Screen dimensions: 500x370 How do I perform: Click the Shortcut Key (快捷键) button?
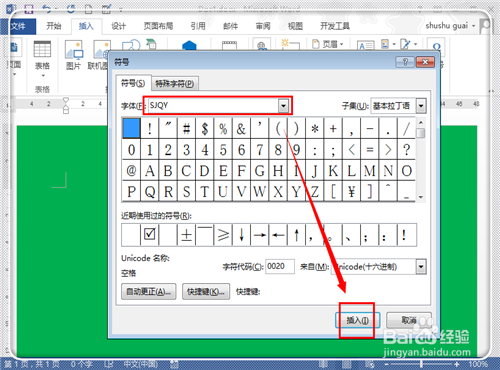click(x=206, y=292)
